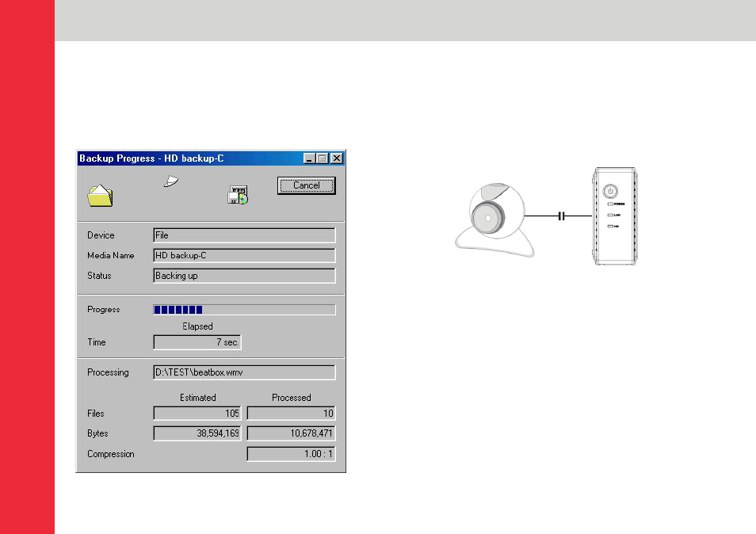The image size is (756, 534).
Task: Click the cable connector symbol between devices
Action: tap(561, 216)
